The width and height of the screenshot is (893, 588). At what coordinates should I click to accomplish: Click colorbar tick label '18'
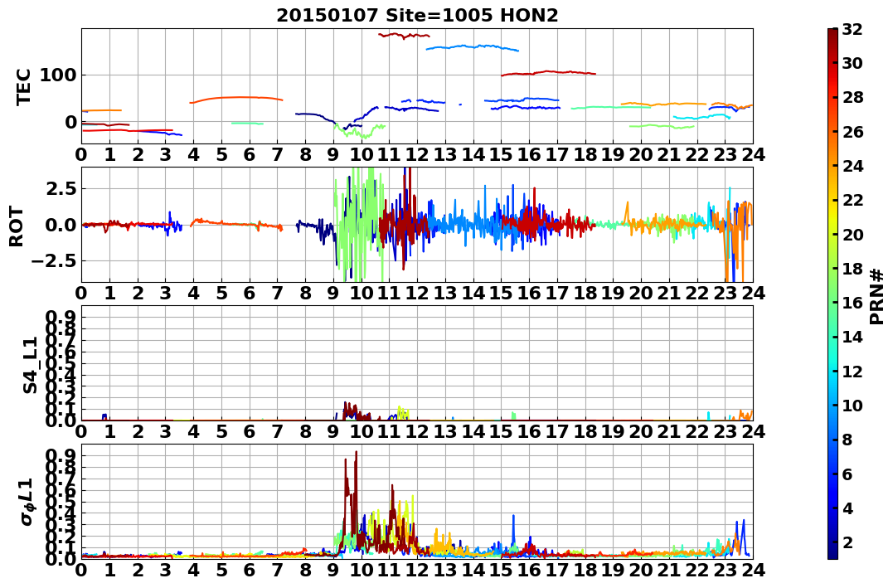pos(852,269)
